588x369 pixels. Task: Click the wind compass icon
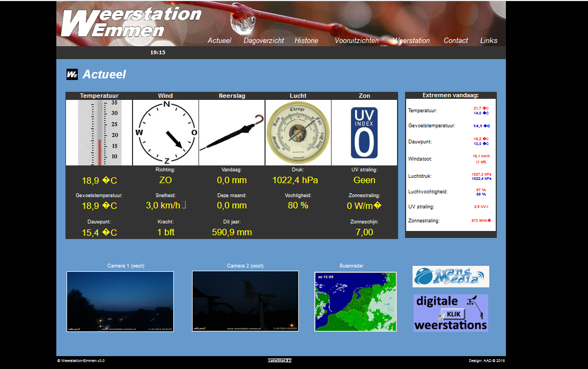(166, 133)
